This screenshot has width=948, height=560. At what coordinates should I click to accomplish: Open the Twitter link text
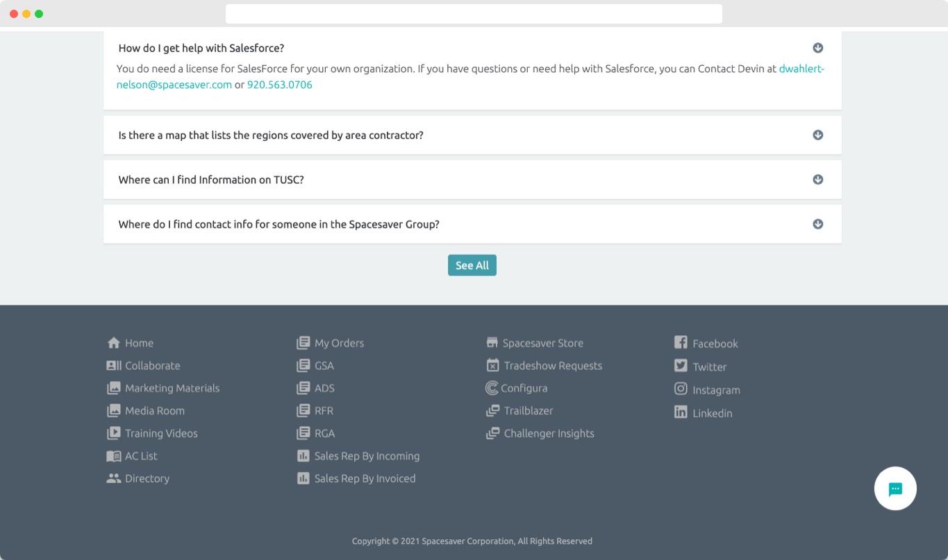710,366
